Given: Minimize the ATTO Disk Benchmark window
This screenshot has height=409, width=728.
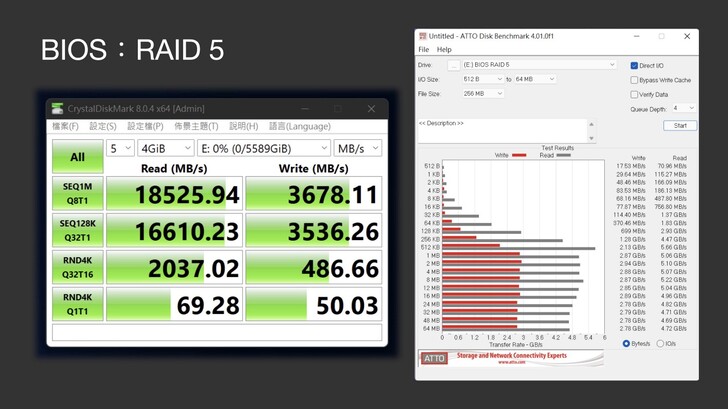Looking at the screenshot, I should click(x=637, y=36).
